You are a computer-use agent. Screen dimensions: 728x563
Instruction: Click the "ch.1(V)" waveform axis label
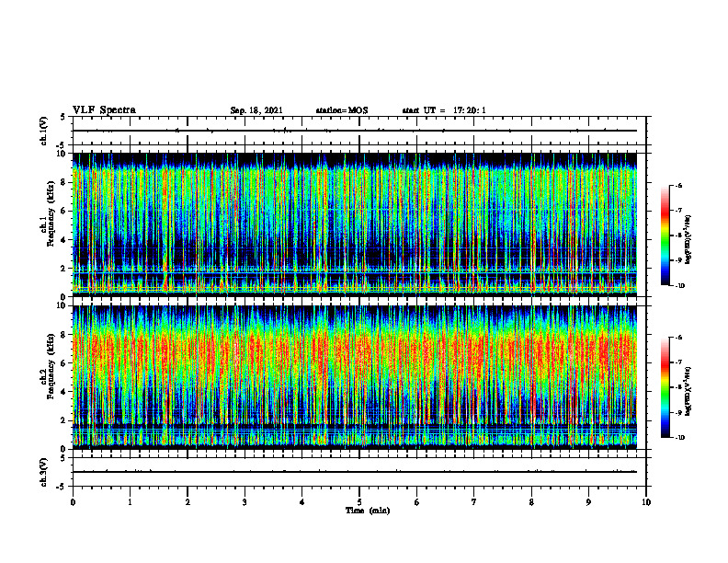(44, 131)
